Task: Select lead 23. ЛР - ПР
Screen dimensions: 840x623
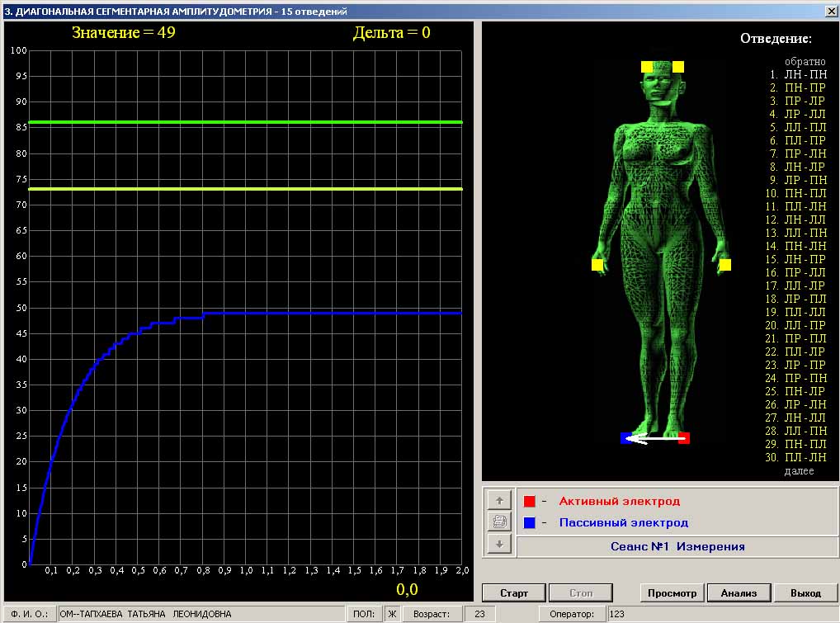Action: [x=796, y=365]
